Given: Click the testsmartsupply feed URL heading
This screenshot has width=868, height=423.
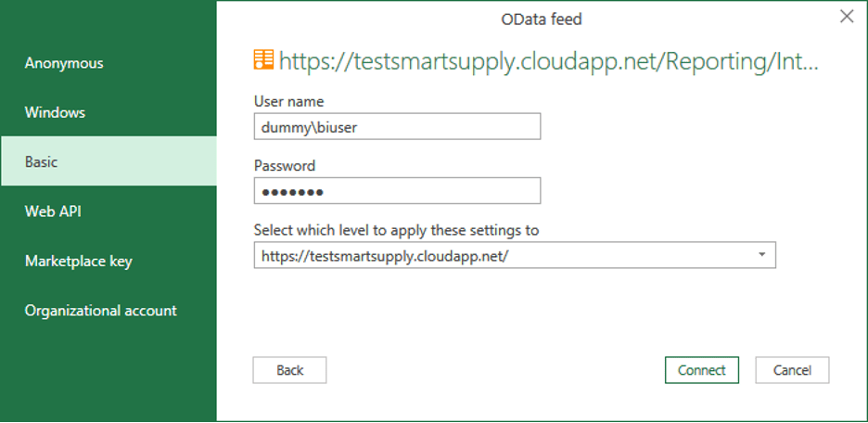Looking at the screenshot, I should [549, 62].
